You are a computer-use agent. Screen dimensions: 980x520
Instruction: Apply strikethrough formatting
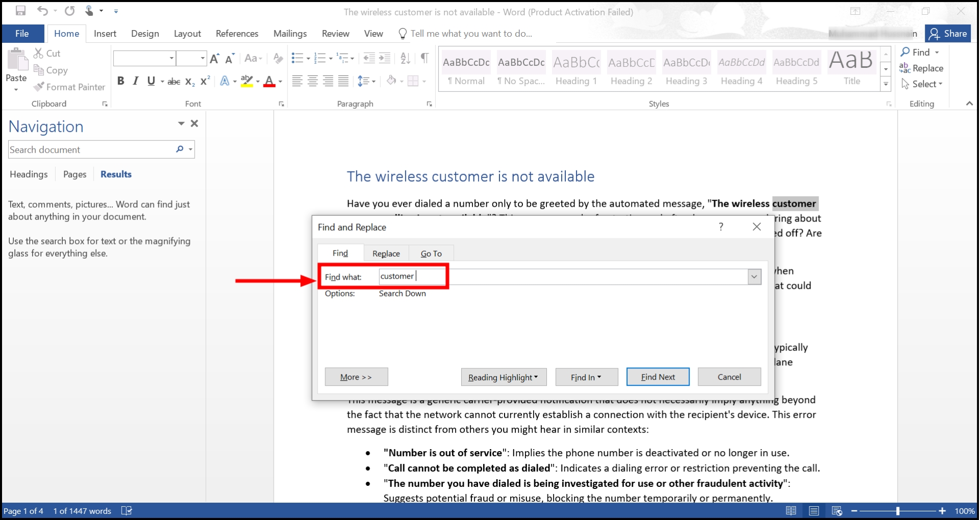(173, 81)
